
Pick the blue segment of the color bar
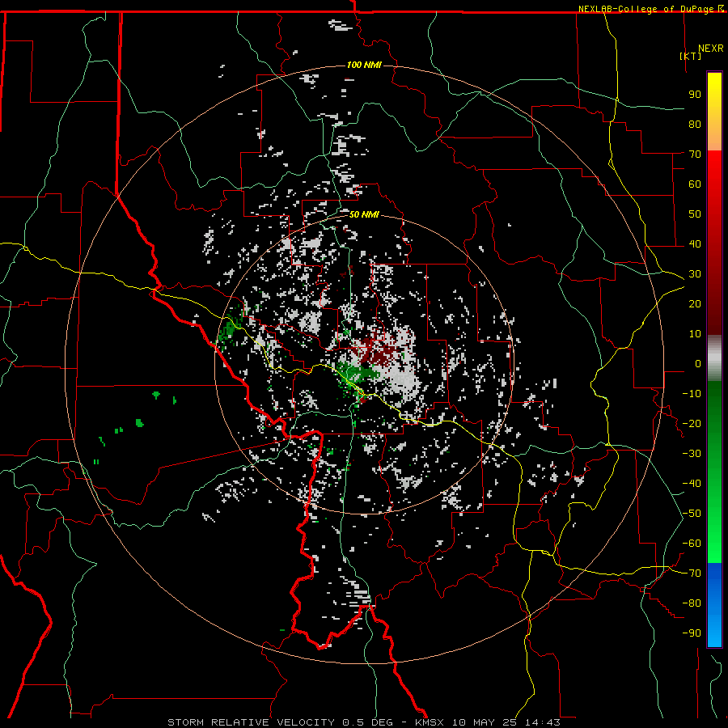point(714,603)
